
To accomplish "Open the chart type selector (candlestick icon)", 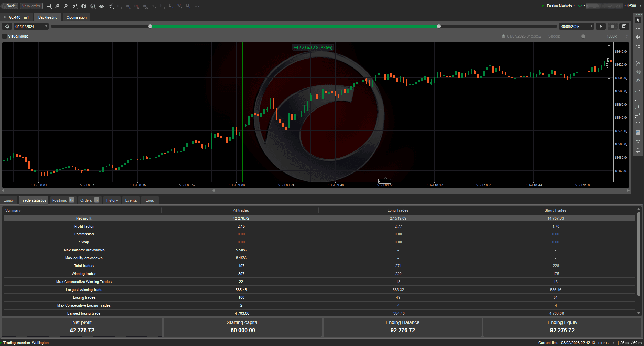I will point(75,6).
